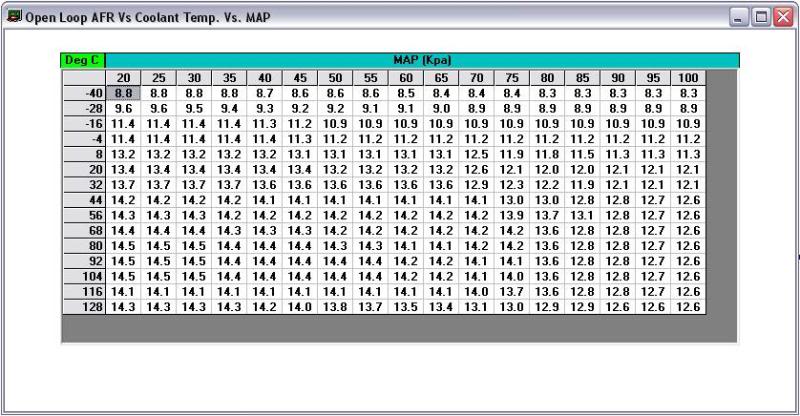Select the 12.5 cell in the 8 row
Viewport: 800px width, 416px height.
477,154
